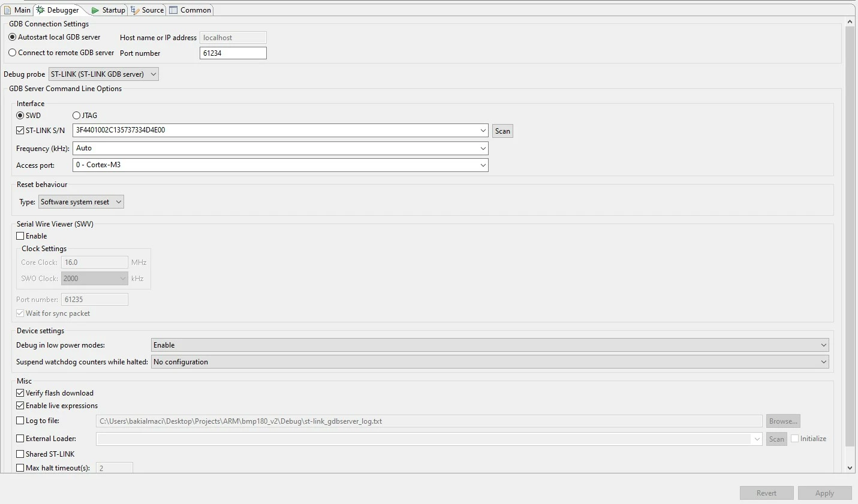Toggle the Initialize checkbox

(x=795, y=439)
